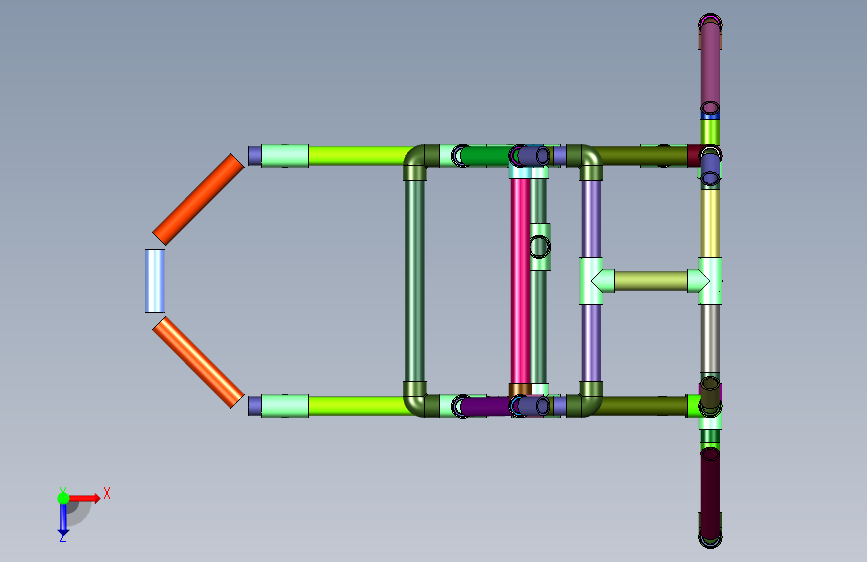
Task: Select the lower orange diagonal pipe
Action: click(198, 362)
